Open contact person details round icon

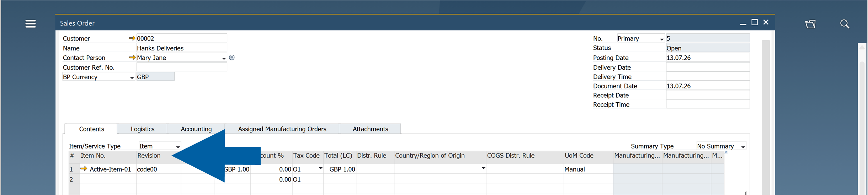(x=232, y=58)
